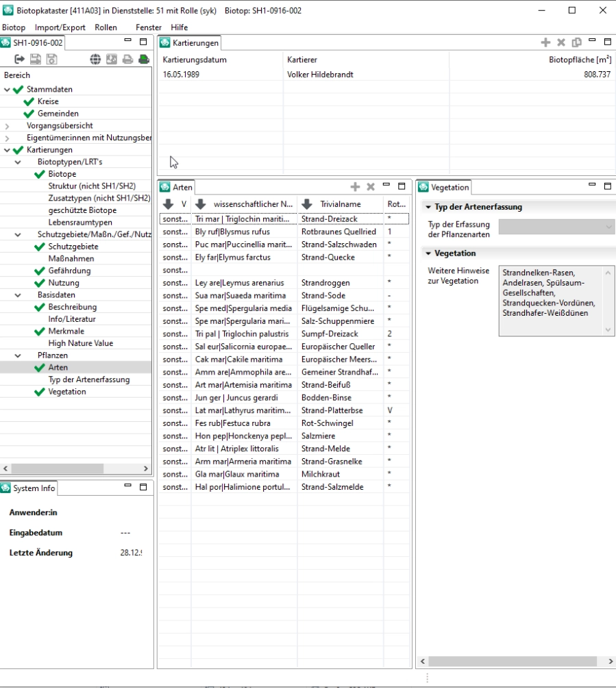Delete the Kartierung via the X icon
616x689 pixels.
[560, 42]
